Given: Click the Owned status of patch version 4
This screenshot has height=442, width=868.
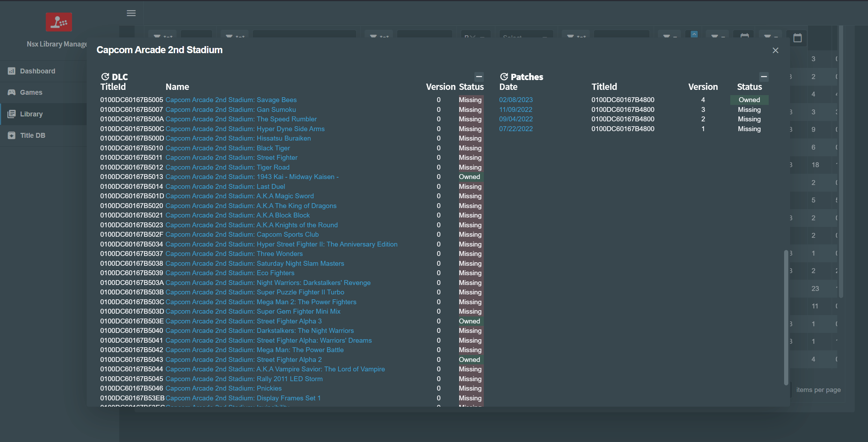Looking at the screenshot, I should (x=749, y=100).
